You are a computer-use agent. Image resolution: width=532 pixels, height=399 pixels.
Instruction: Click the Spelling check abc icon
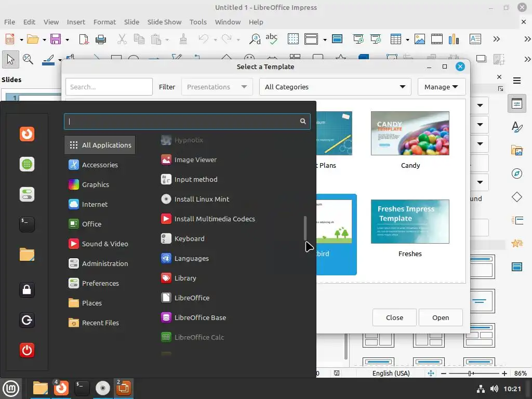[271, 39]
